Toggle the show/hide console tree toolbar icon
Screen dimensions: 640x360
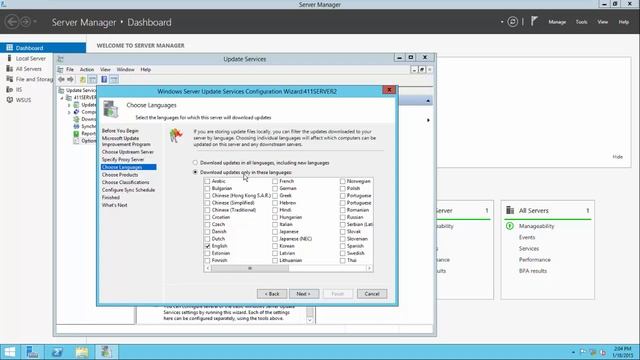tap(93, 79)
